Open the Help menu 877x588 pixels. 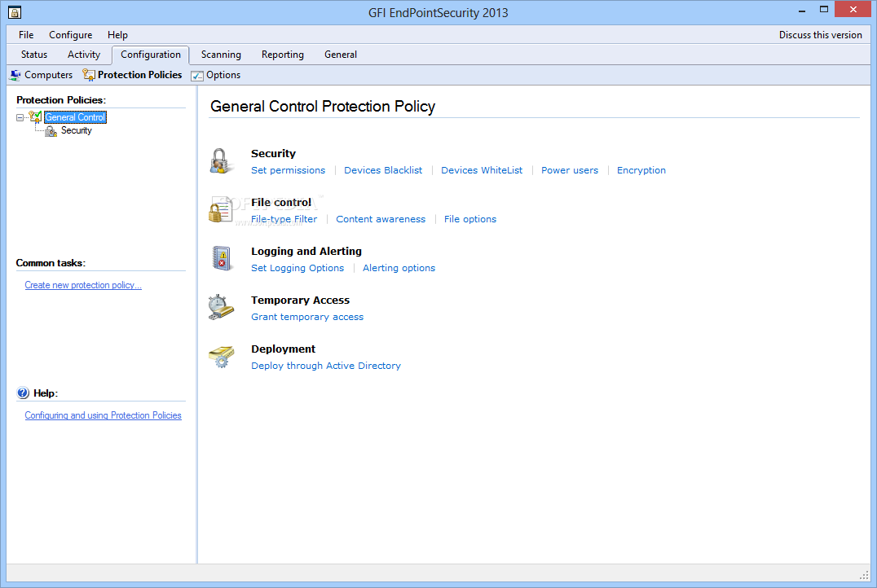coord(117,35)
